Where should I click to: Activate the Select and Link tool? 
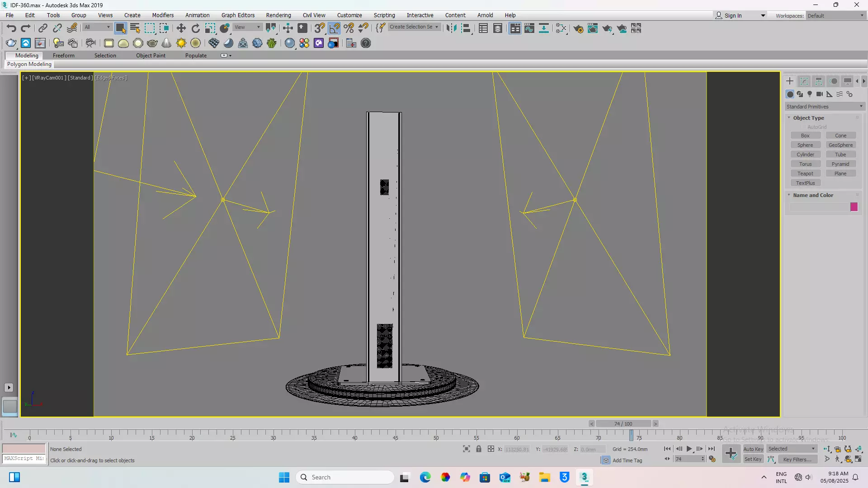(42, 28)
